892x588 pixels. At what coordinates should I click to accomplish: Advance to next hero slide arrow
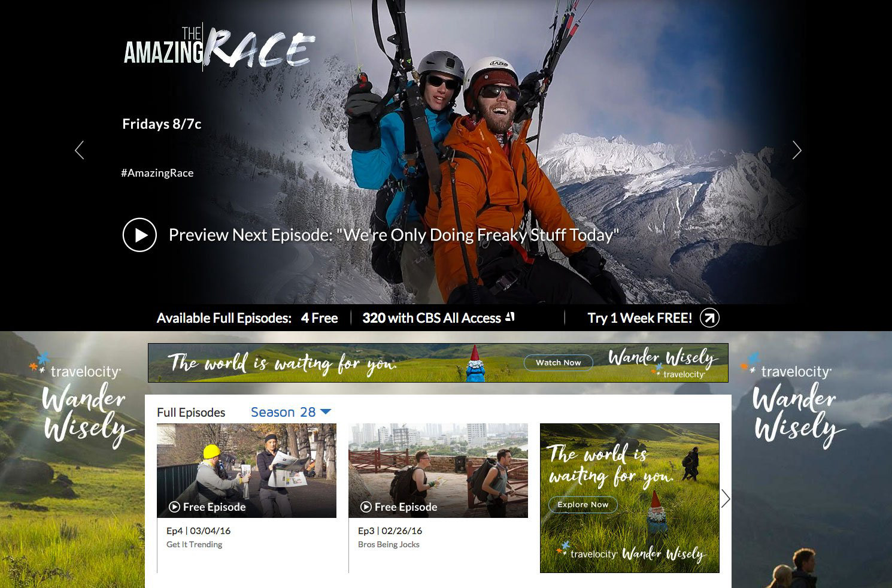(796, 150)
